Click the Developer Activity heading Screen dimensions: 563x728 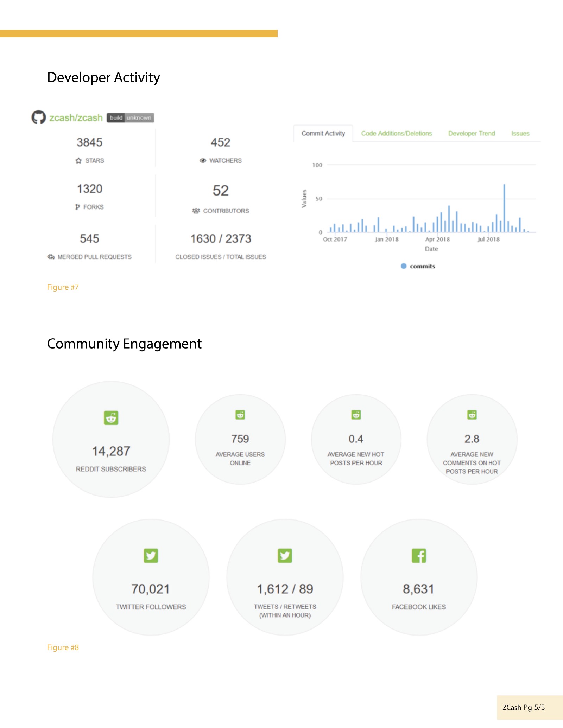tap(103, 77)
